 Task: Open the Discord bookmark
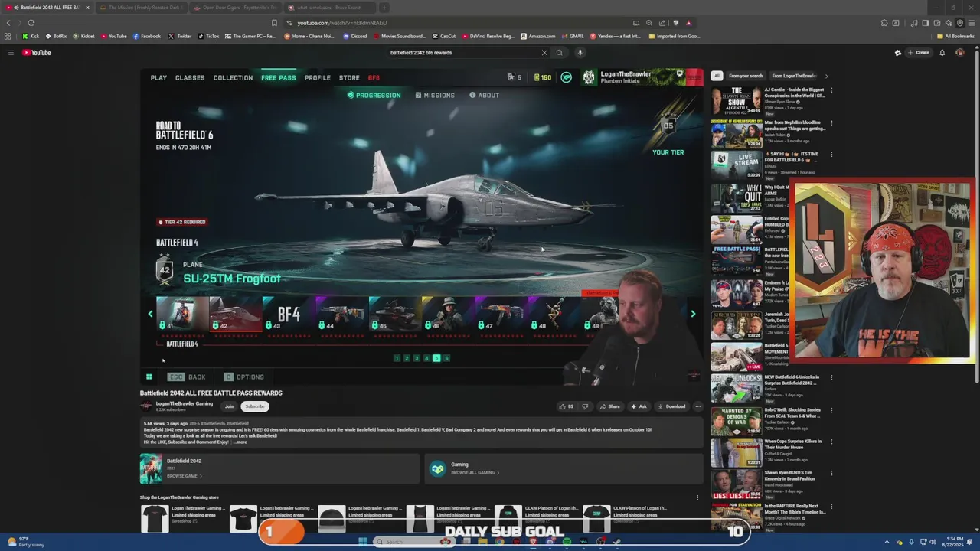click(x=355, y=36)
